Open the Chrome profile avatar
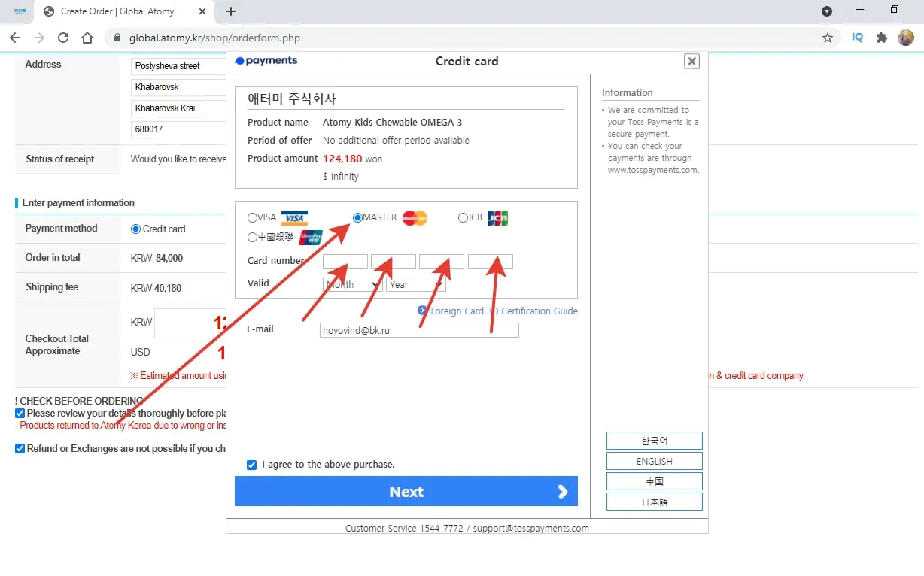The width and height of the screenshot is (924, 576). (905, 38)
